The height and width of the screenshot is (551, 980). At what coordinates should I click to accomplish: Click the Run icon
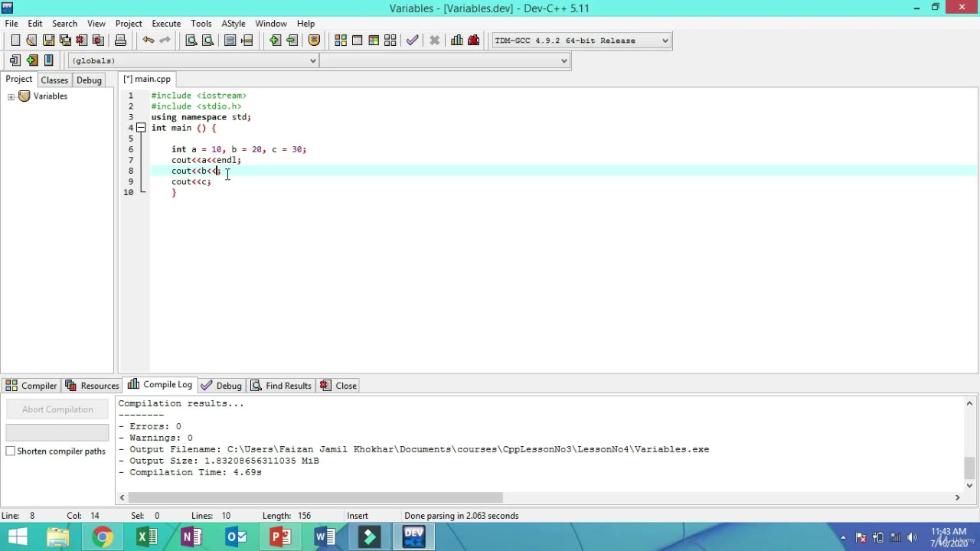point(358,41)
